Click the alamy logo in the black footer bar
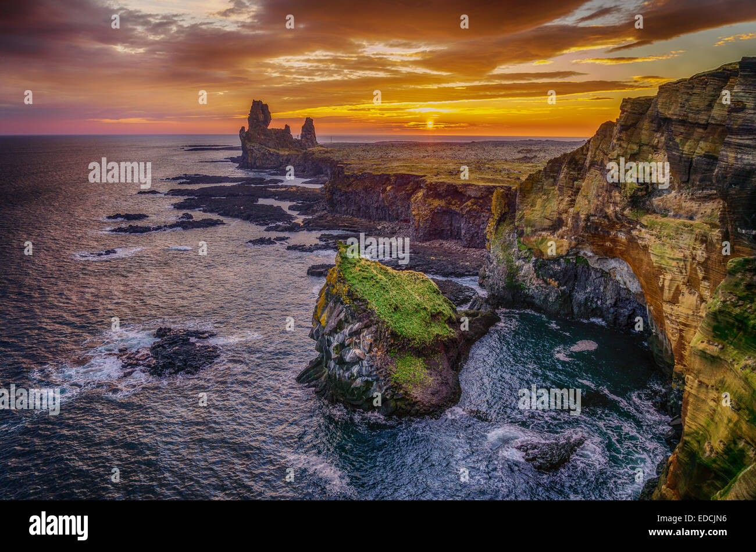 (x=59, y=525)
